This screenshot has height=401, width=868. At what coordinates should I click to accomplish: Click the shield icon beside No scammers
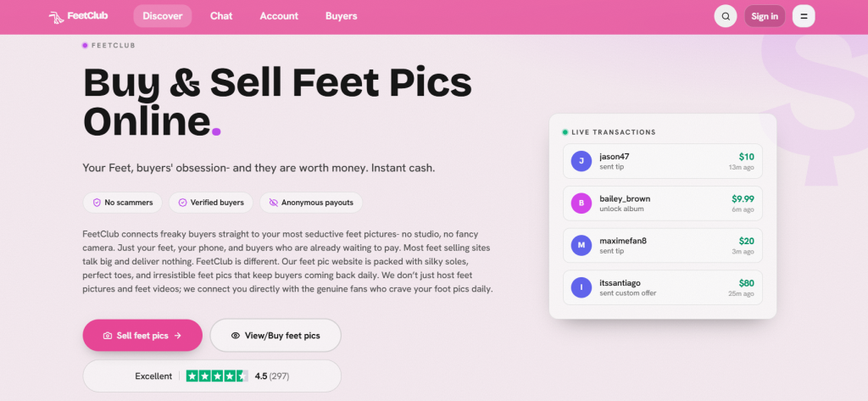[x=97, y=203]
